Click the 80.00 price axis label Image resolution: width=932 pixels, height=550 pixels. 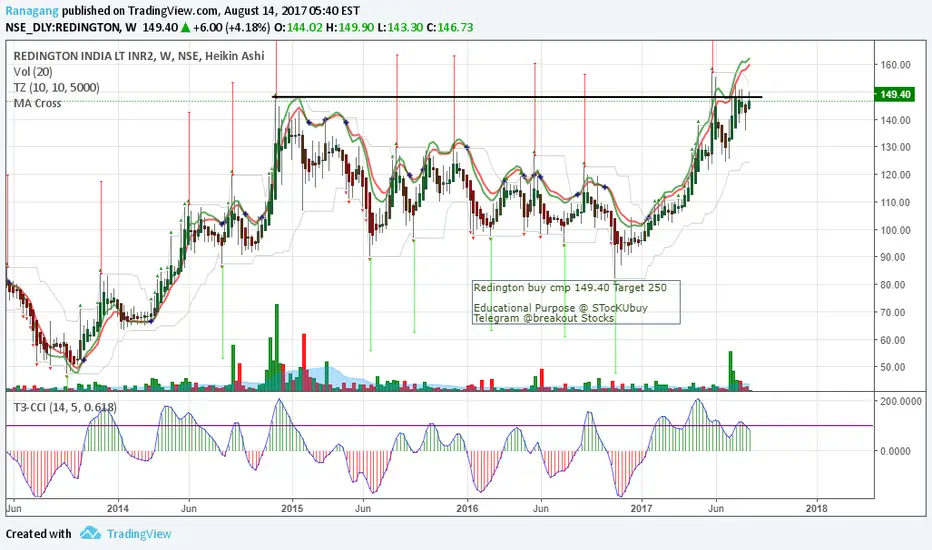895,285
